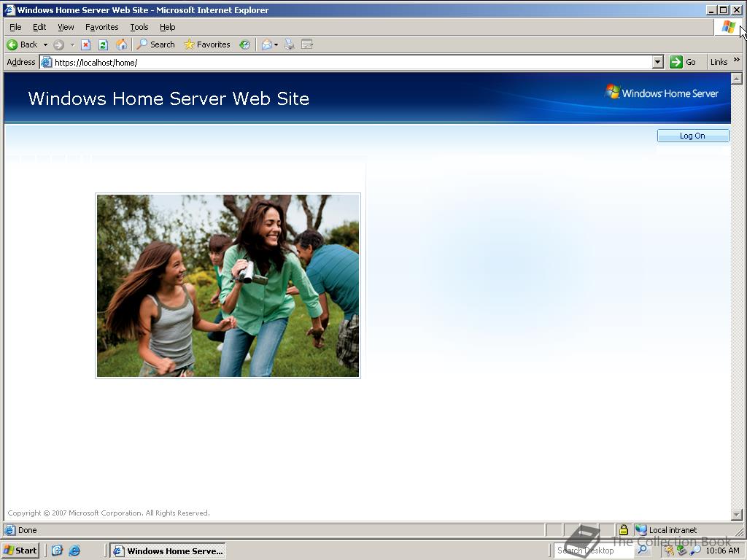This screenshot has height=560, width=747.
Task: Expand the Links toolbar chevron
Action: tap(737, 60)
